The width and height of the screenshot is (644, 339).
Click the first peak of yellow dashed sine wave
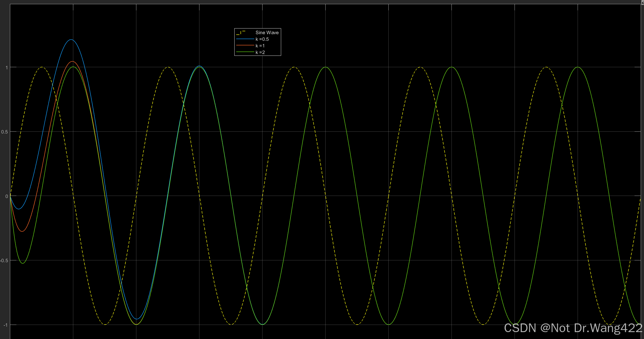pyautogui.click(x=42, y=67)
